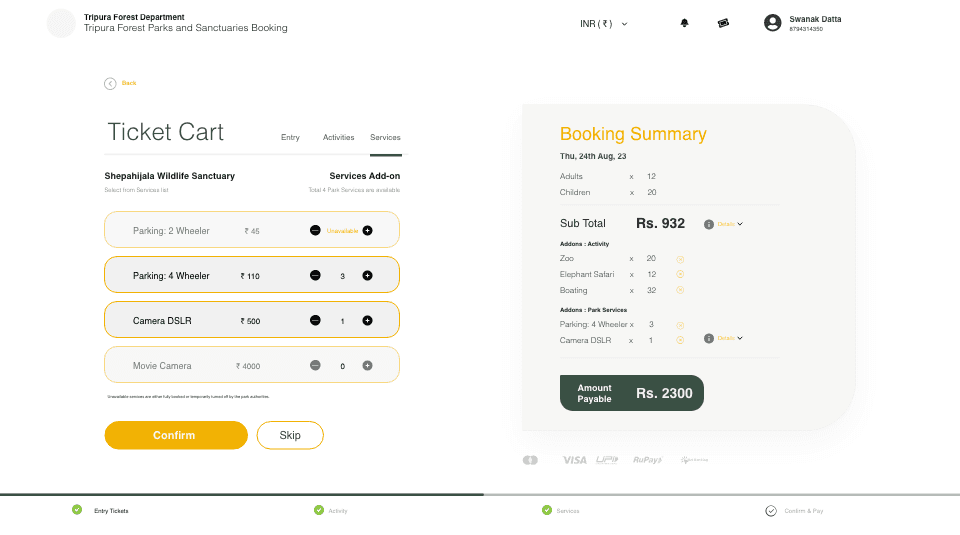Click the RuPay payment logo

(648, 460)
